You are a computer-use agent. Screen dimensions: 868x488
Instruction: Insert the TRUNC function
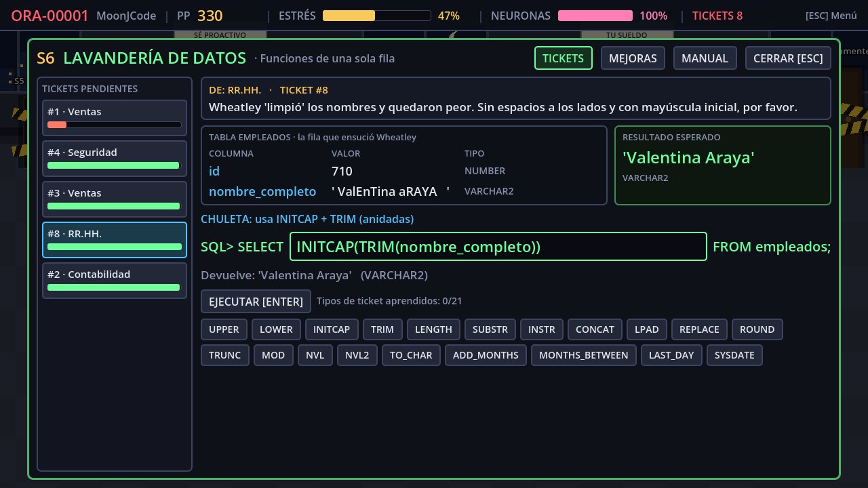pyautogui.click(x=224, y=355)
